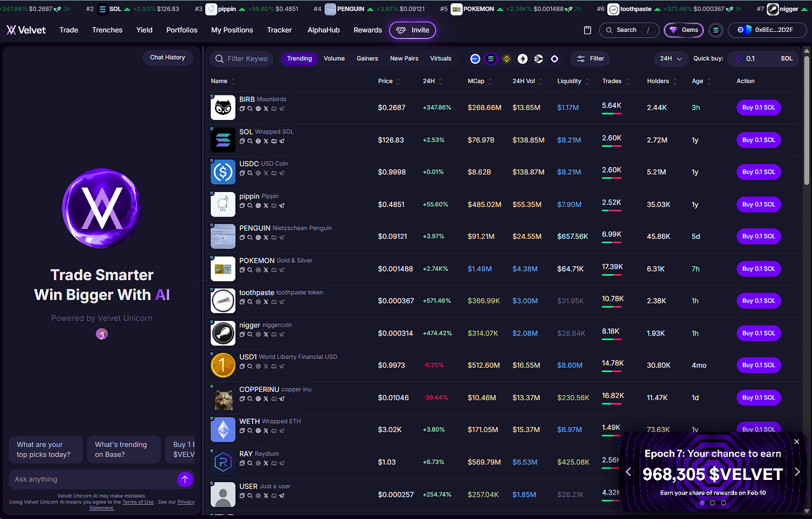Click Buy 0.1 SOL for BIRB
This screenshot has height=519, width=812.
tap(758, 108)
